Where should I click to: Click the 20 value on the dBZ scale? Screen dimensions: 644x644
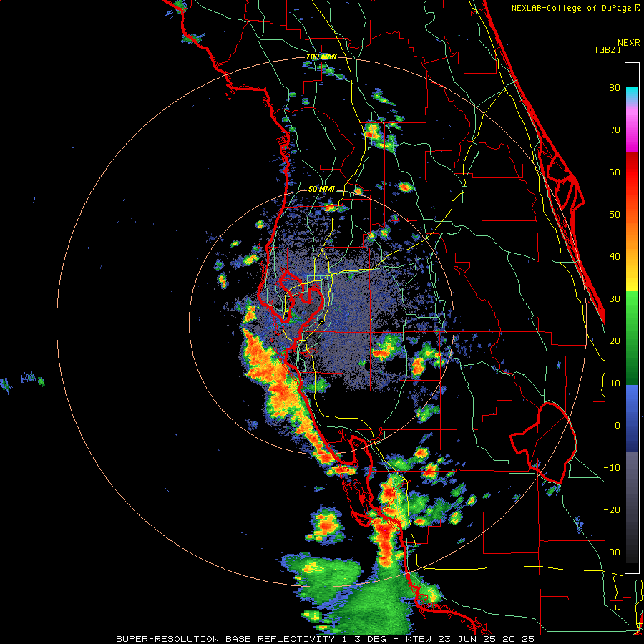coord(615,341)
